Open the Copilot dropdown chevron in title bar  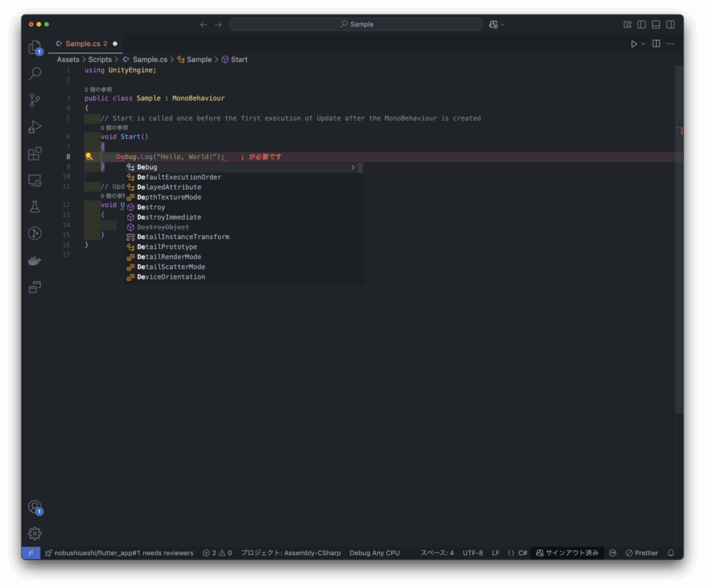503,24
